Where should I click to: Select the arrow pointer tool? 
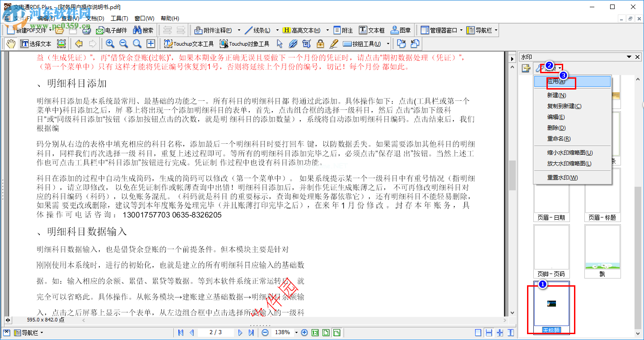(x=280, y=44)
